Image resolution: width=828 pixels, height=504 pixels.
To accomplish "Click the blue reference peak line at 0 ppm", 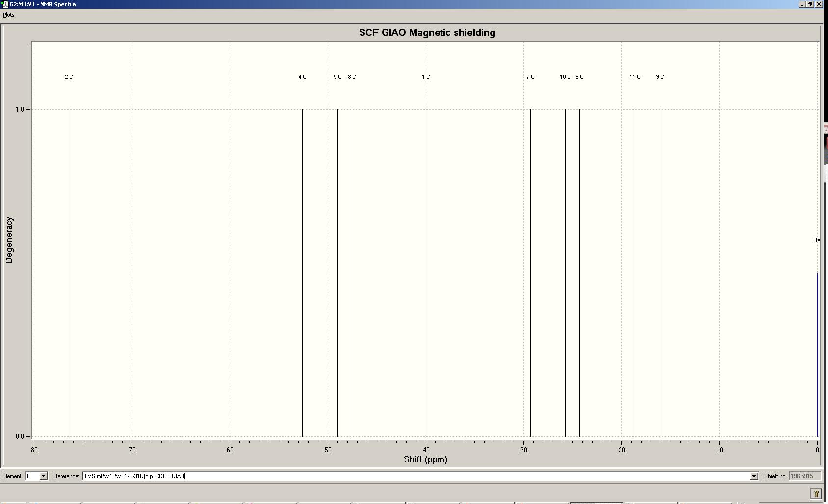I will coord(817,354).
